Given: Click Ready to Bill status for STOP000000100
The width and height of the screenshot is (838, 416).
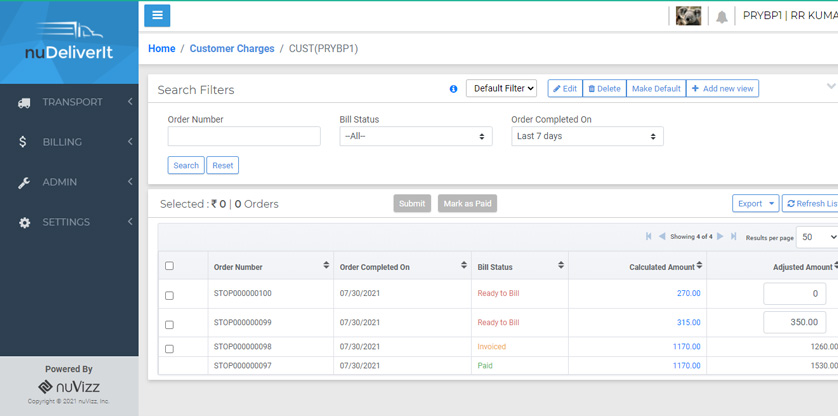Looking at the screenshot, I should (x=498, y=294).
